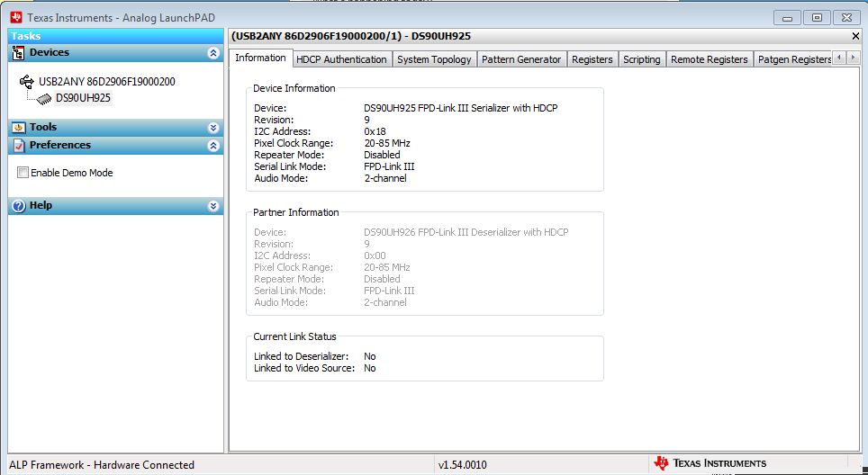Viewport: 868px width, 475px height.
Task: Select the Information tab
Action: (x=261, y=58)
